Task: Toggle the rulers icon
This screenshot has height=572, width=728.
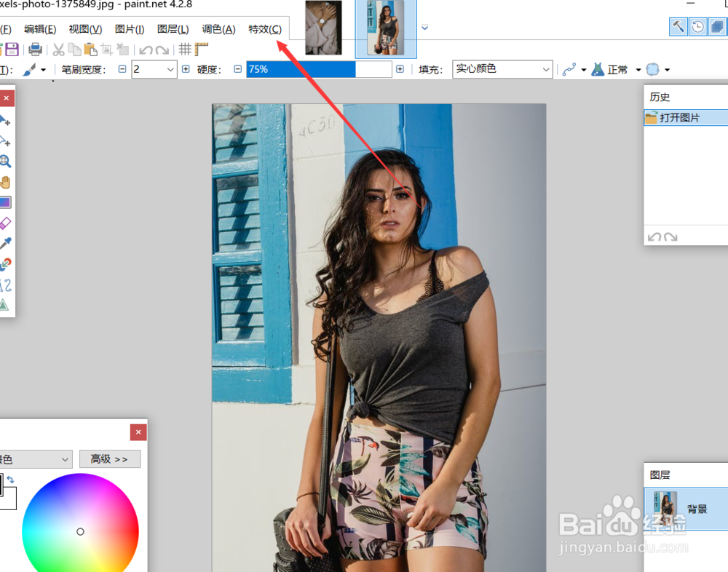Action: click(201, 49)
